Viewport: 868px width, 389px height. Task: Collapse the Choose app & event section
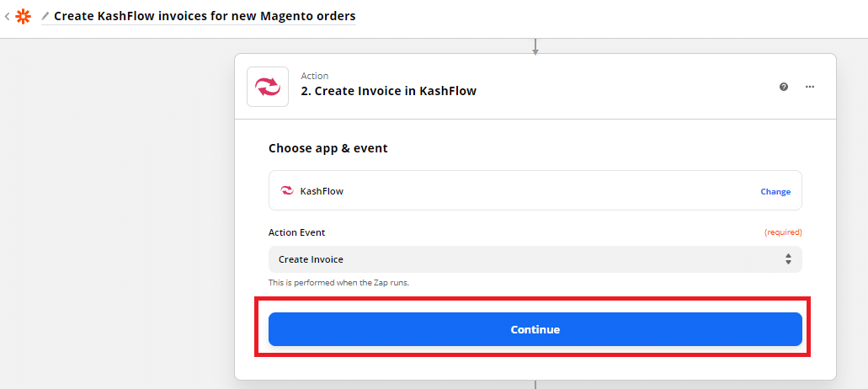click(x=328, y=148)
